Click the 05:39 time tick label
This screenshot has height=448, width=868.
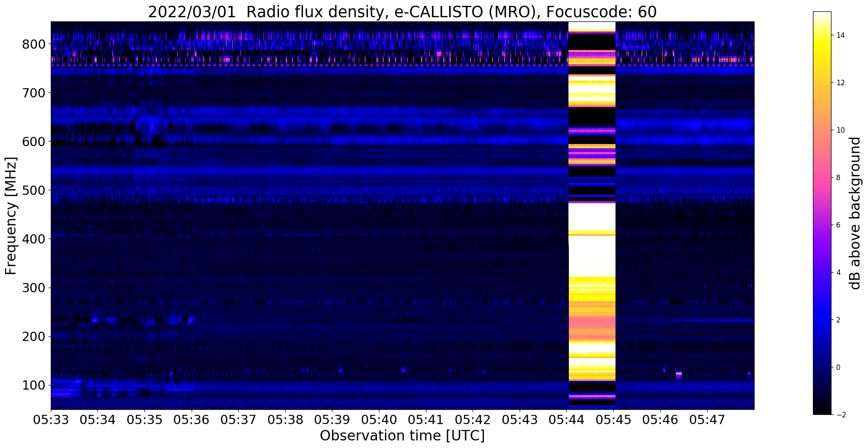(332, 419)
